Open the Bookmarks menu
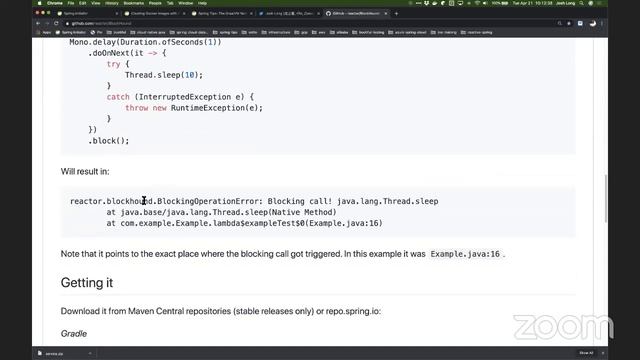Image resolution: width=640 pixels, height=360 pixels. [x=134, y=3]
